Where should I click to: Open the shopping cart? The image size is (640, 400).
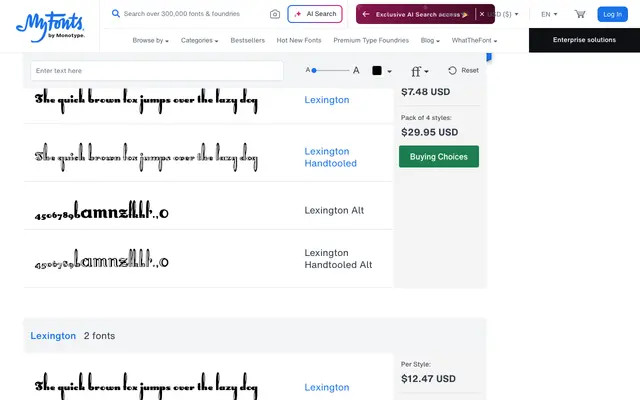point(580,14)
